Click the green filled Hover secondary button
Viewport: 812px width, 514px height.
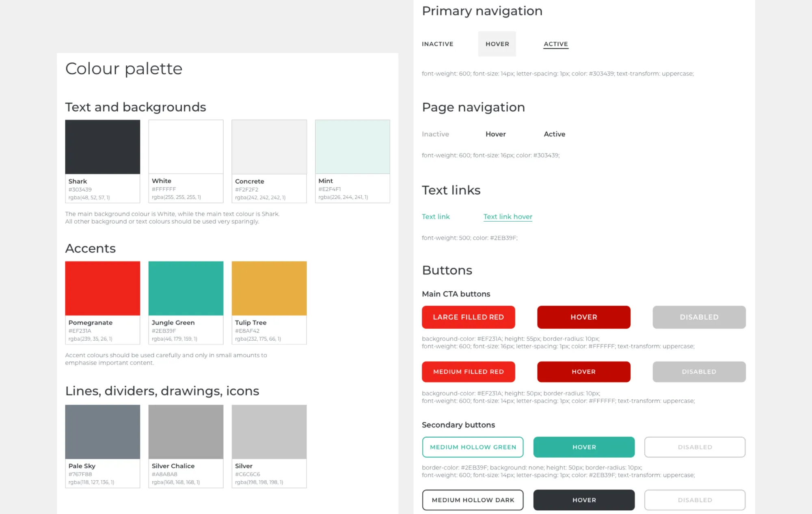click(583, 447)
